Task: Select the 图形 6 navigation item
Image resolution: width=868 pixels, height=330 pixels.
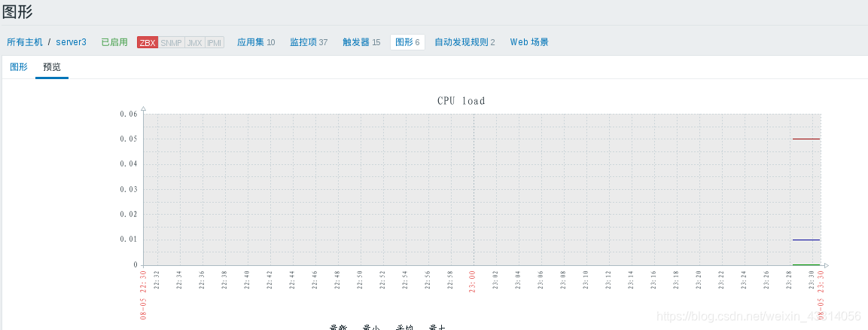Action: (407, 42)
